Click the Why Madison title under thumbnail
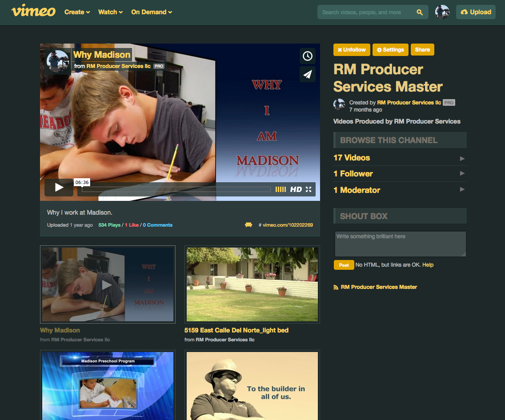505x420 pixels. tap(60, 330)
